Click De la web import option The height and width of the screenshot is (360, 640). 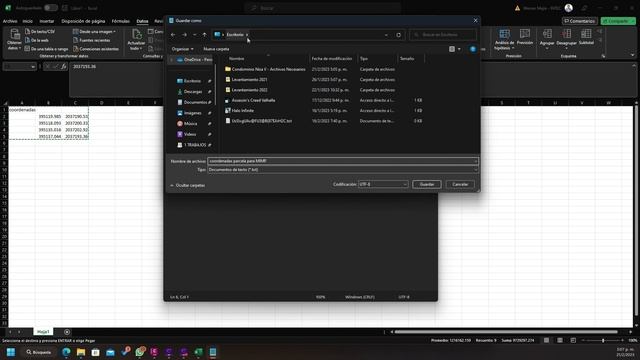point(37,40)
